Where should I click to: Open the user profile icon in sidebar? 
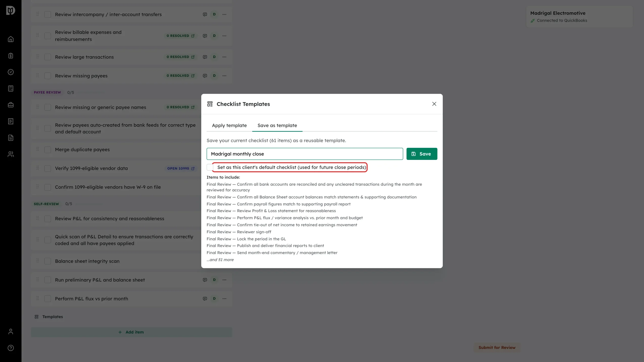pos(11,332)
